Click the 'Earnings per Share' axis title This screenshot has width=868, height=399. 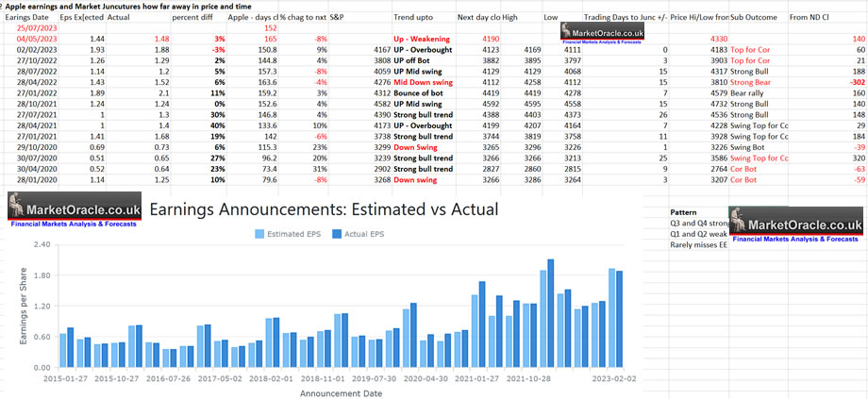(24, 306)
